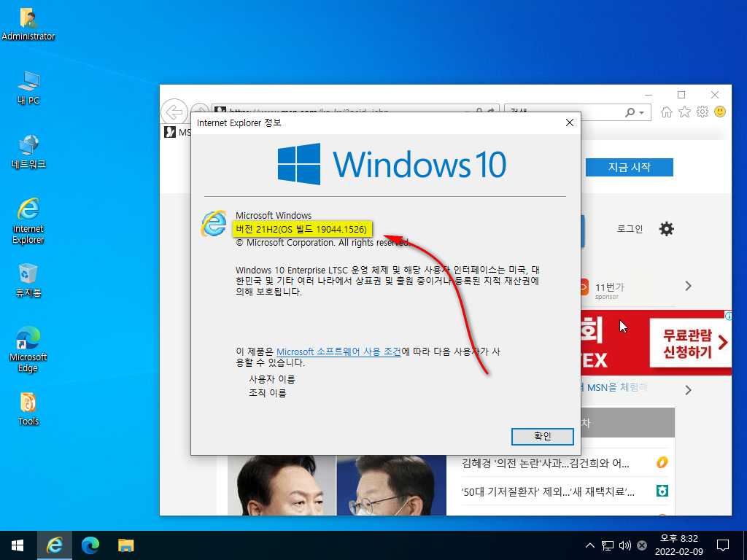The width and height of the screenshot is (747, 560).
Task: Open the 네트워크 desktop icon
Action: coord(28,152)
